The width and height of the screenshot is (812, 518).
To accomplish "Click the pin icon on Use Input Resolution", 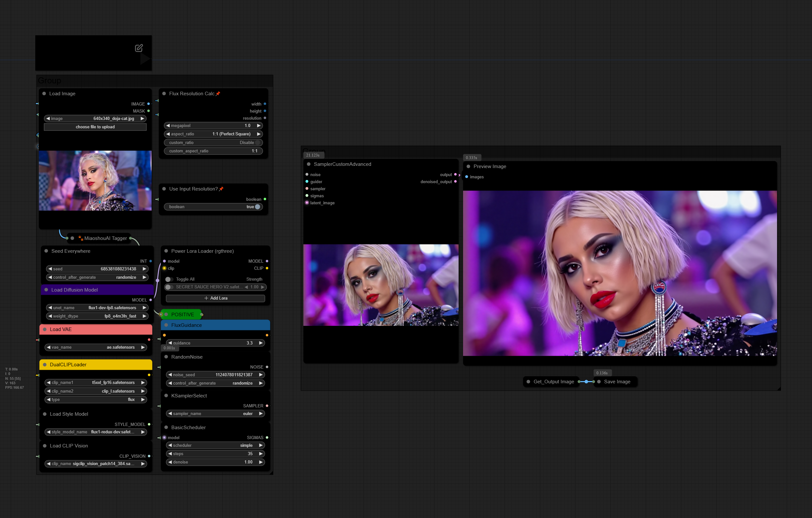I will pyautogui.click(x=221, y=189).
